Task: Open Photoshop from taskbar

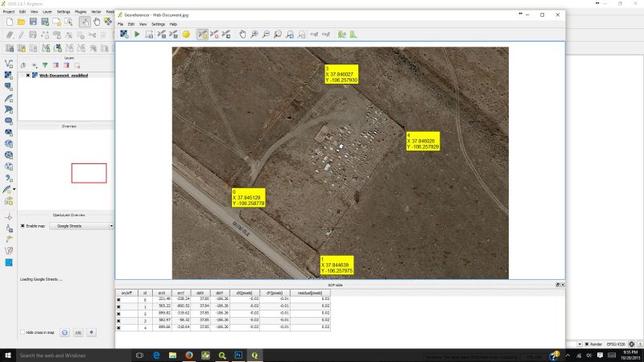Action: tap(238, 356)
